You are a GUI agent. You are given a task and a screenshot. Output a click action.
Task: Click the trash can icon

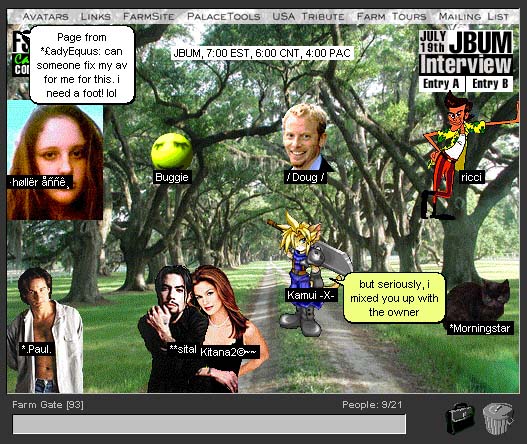pyautogui.click(x=498, y=418)
